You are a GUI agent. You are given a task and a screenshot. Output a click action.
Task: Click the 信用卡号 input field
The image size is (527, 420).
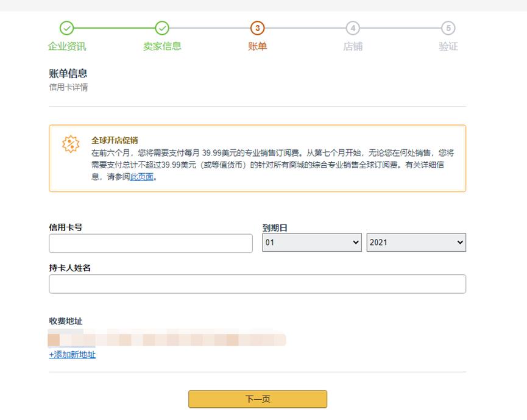click(x=149, y=243)
